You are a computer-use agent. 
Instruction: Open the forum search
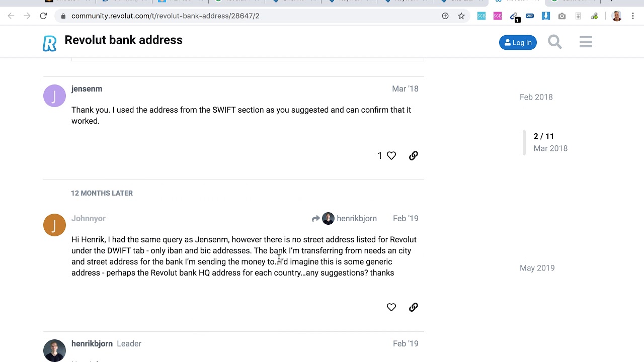554,42
